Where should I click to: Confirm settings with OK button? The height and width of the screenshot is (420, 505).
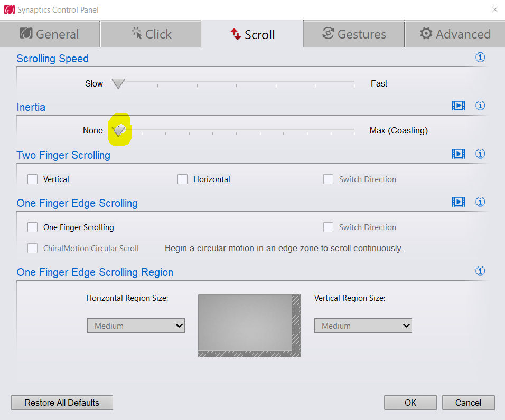(410, 403)
